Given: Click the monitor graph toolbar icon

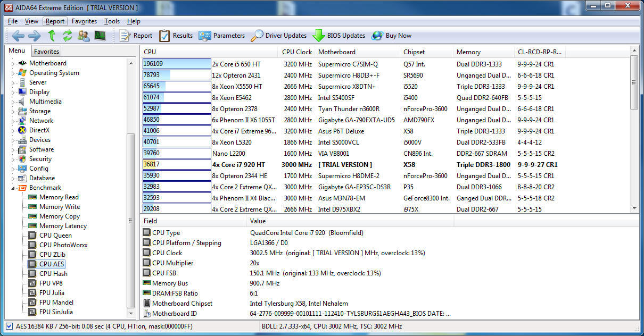Looking at the screenshot, I should (x=100, y=36).
